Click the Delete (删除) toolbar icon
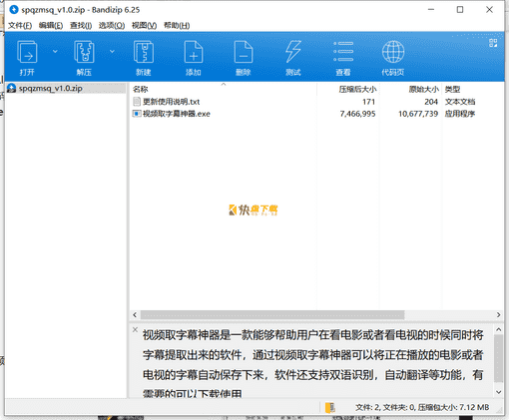Screen dimensions: 509x420 pyautogui.click(x=244, y=52)
